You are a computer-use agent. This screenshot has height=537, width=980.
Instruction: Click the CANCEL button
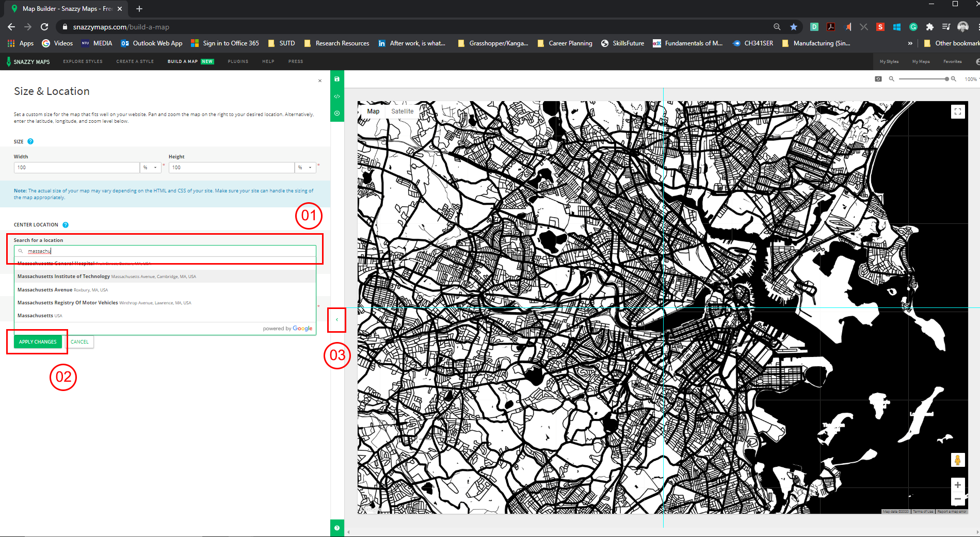[80, 341]
